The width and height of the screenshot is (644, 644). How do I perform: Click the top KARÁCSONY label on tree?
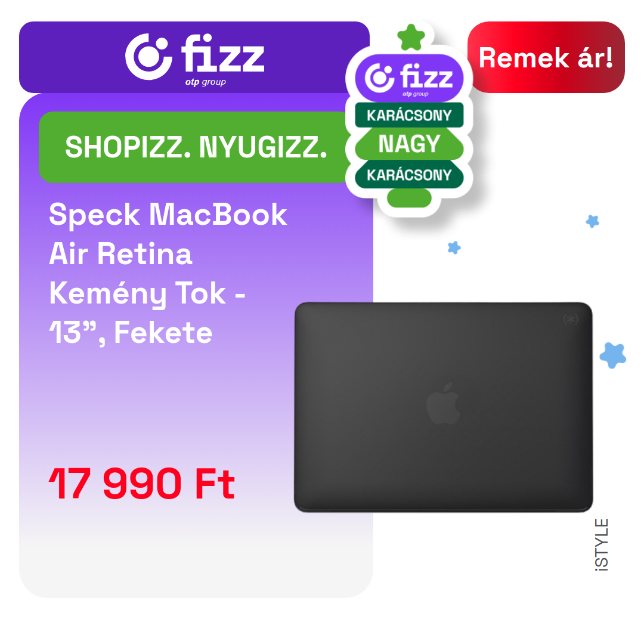pyautogui.click(x=409, y=115)
